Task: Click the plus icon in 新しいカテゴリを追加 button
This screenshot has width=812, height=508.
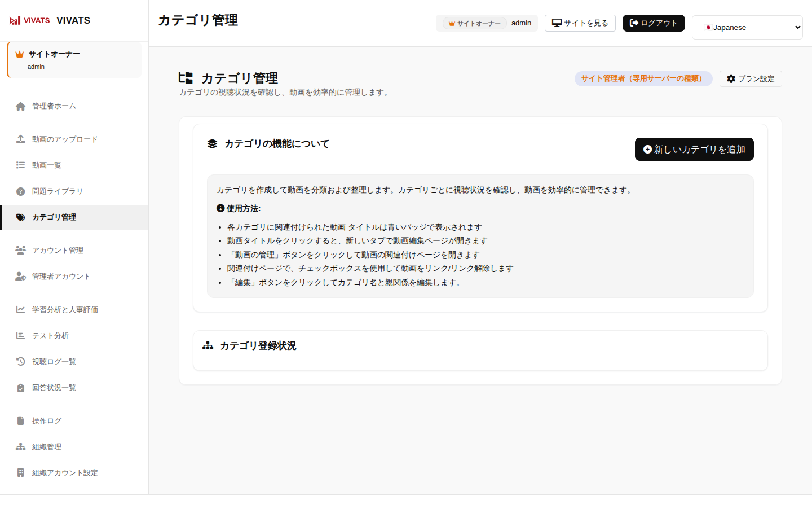Action: pos(648,150)
